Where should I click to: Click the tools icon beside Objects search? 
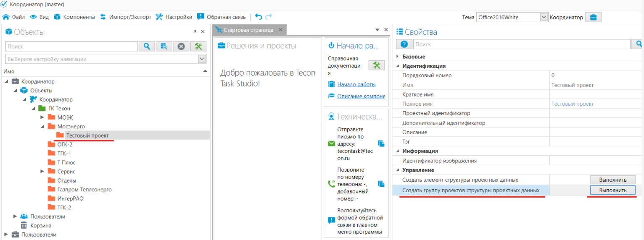pos(198,47)
